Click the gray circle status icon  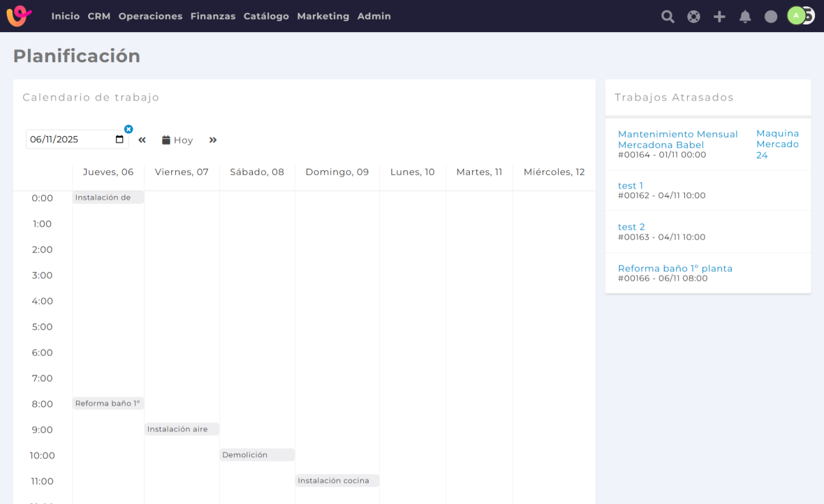pos(771,17)
